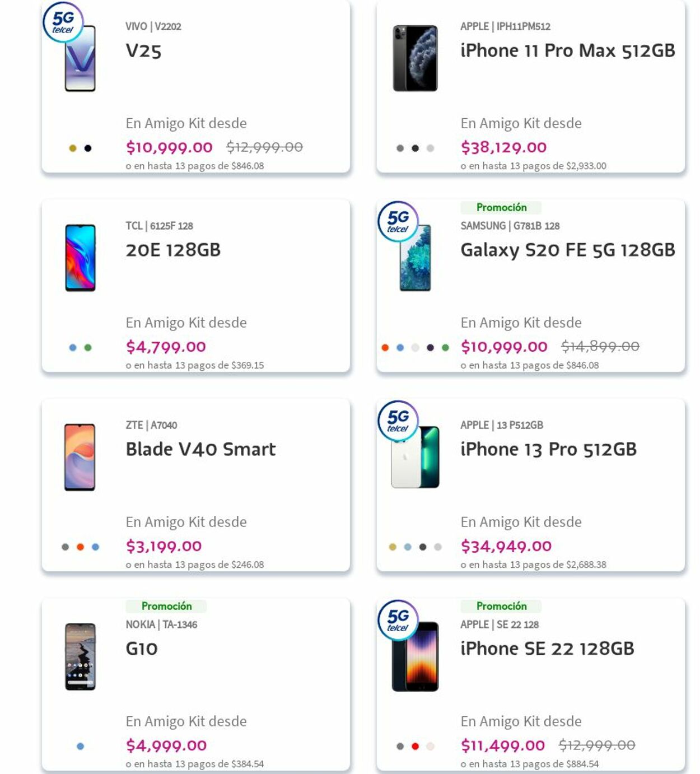Click the 5G badge on iPhone 13 Pro
This screenshot has height=774, width=700.
(398, 421)
